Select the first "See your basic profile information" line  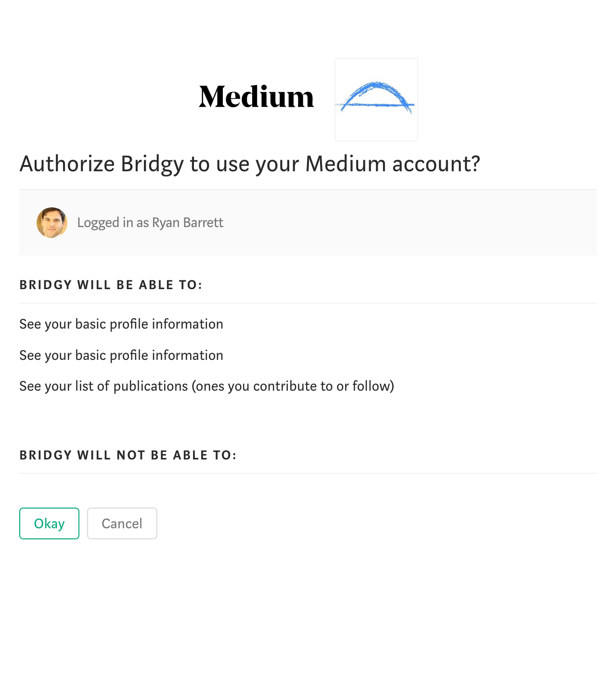click(x=121, y=324)
